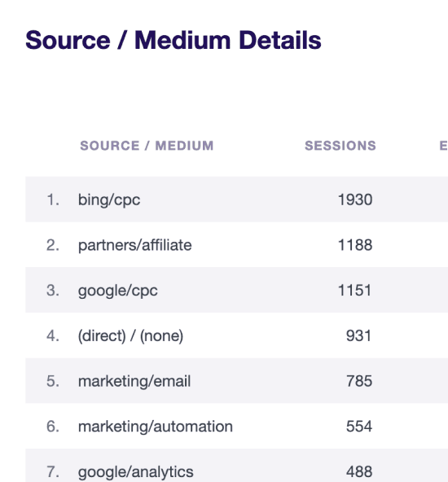Click the 1151 sessions value
Screen dimensions: 448x482
[x=354, y=291]
